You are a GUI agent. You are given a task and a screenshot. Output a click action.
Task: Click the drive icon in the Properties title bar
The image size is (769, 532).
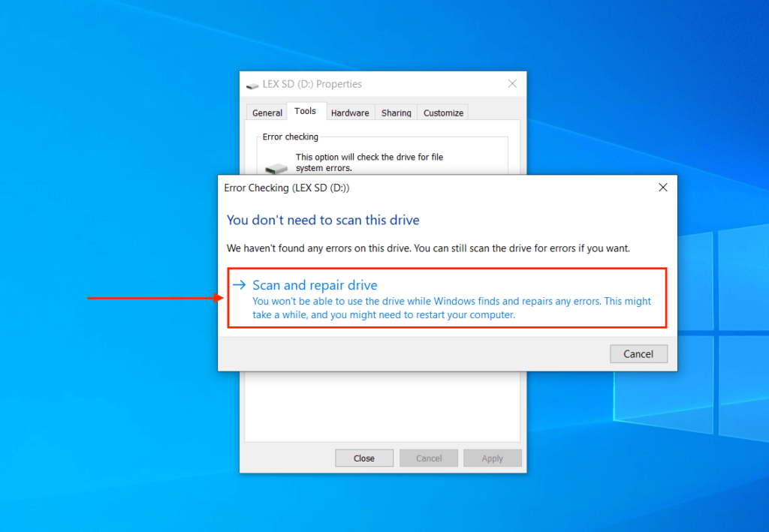click(252, 84)
